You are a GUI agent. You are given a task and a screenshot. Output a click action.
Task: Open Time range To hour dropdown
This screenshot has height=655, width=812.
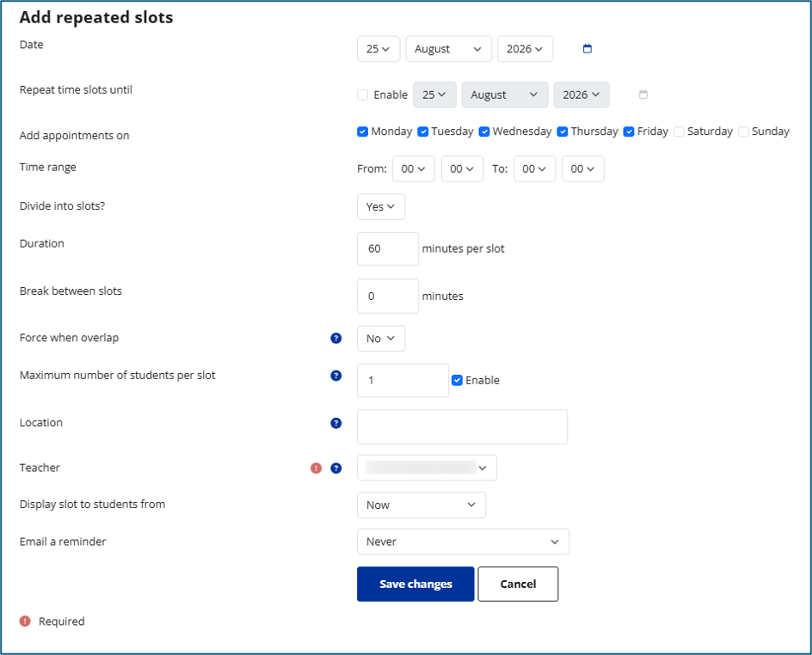[x=534, y=168]
